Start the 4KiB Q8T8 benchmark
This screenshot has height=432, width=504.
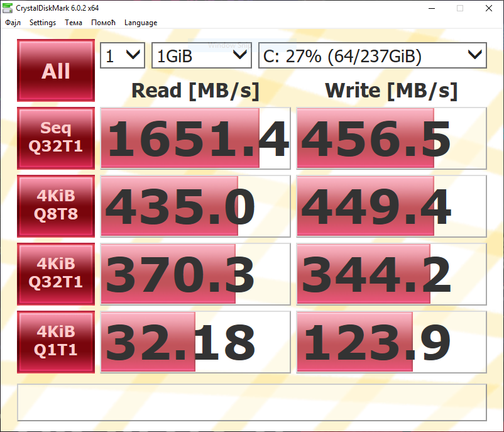click(56, 206)
